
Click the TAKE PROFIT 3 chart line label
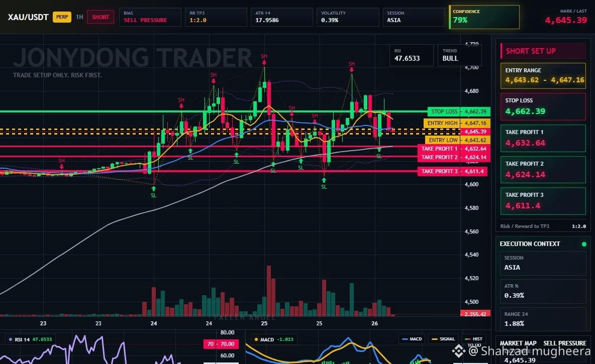coord(452,171)
